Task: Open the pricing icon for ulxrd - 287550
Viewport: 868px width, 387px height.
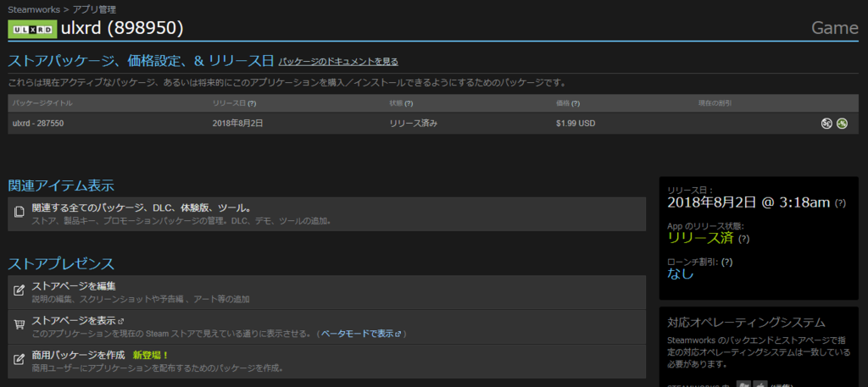Action: pyautogui.click(x=826, y=124)
